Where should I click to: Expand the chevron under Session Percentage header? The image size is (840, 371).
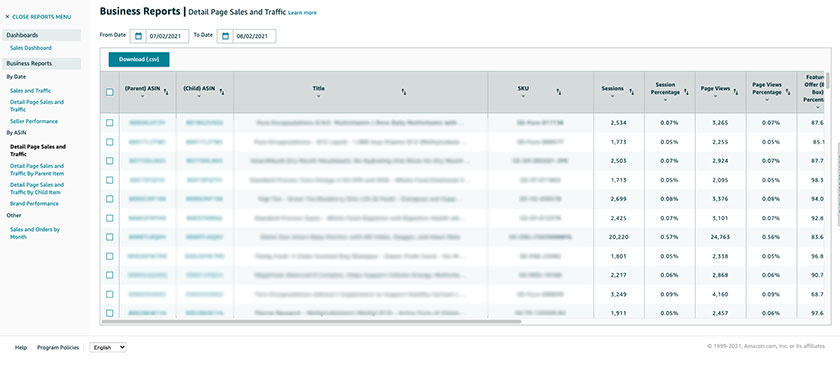pos(665,100)
